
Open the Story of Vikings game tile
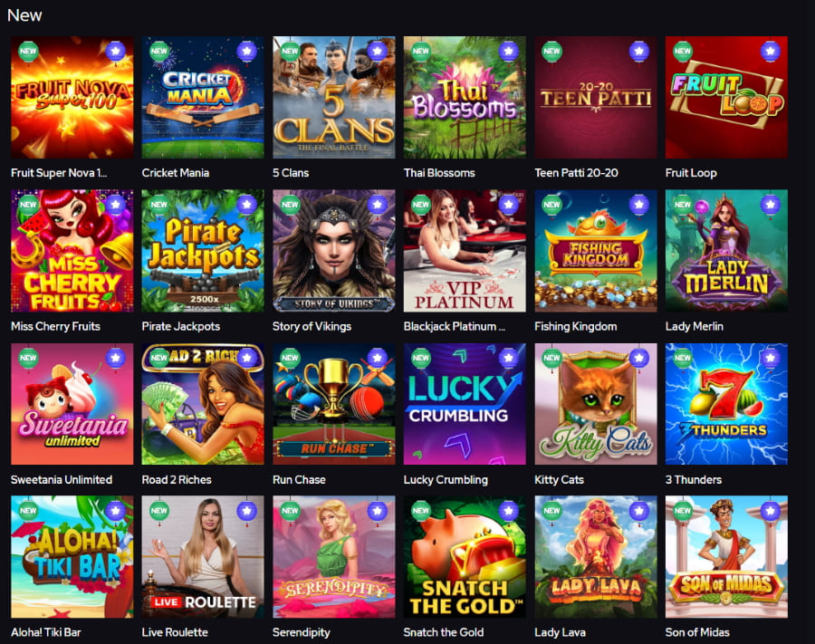pyautogui.click(x=333, y=251)
